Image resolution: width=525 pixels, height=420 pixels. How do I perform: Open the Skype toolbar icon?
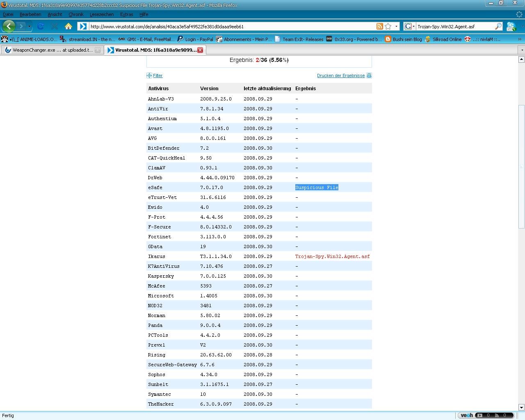pyautogui.click(x=511, y=27)
